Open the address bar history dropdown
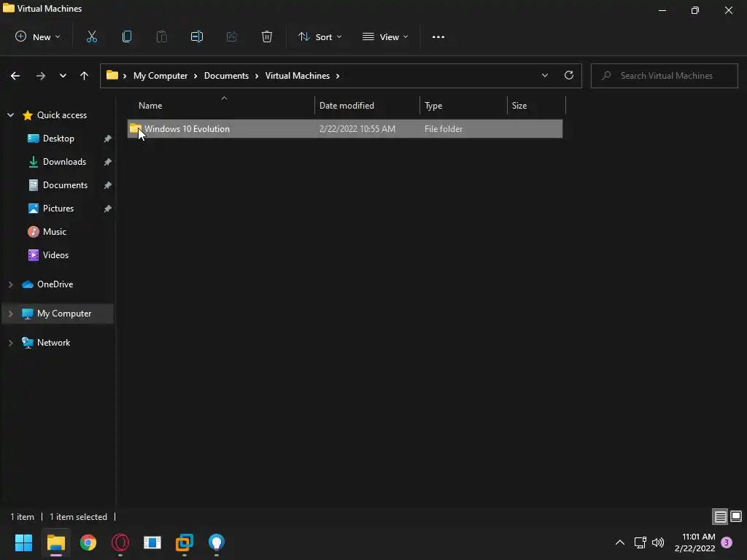 tap(544, 75)
